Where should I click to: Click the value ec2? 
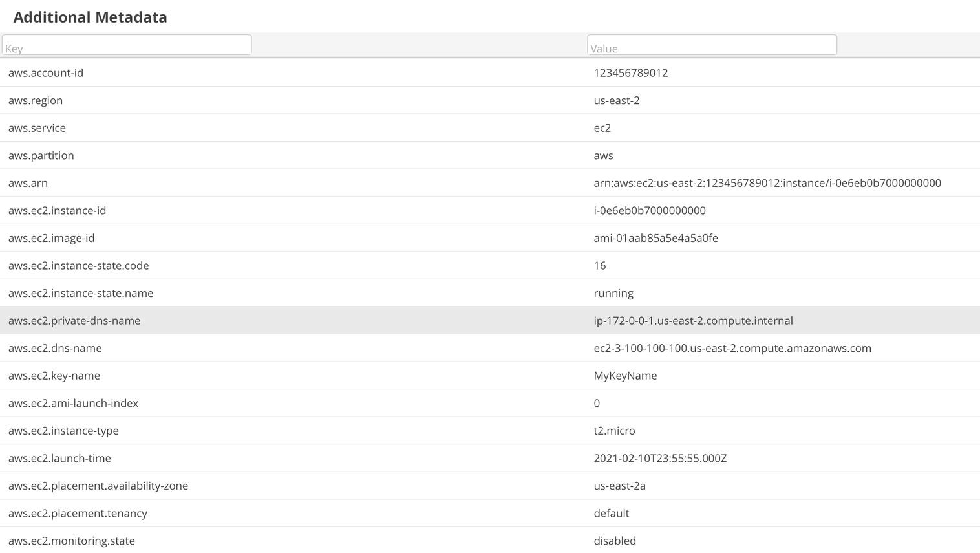tap(602, 128)
